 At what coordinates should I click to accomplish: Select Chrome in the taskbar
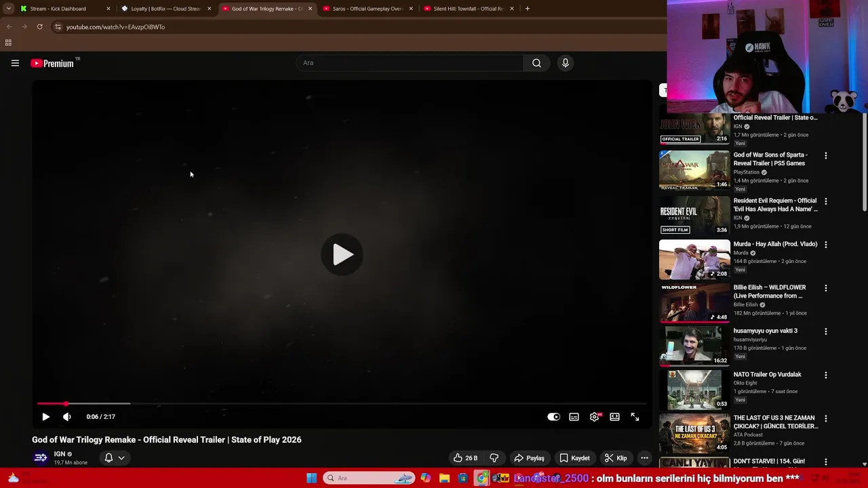coord(481,478)
